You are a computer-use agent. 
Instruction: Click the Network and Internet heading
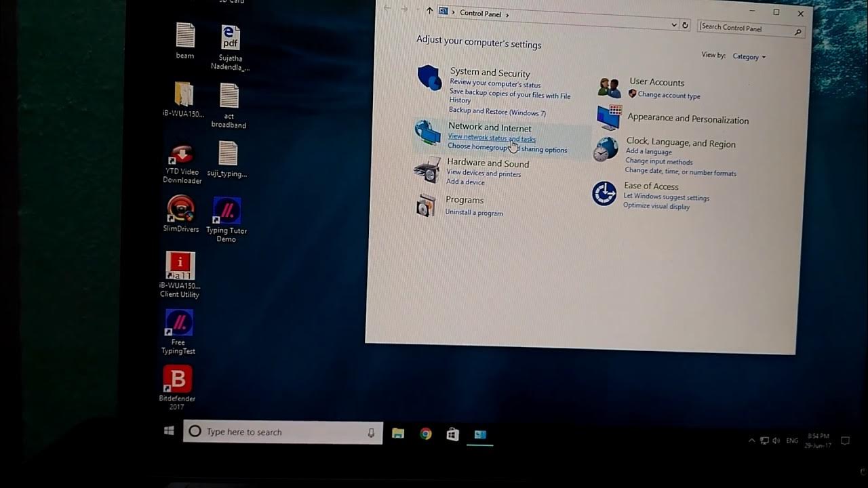(490, 127)
